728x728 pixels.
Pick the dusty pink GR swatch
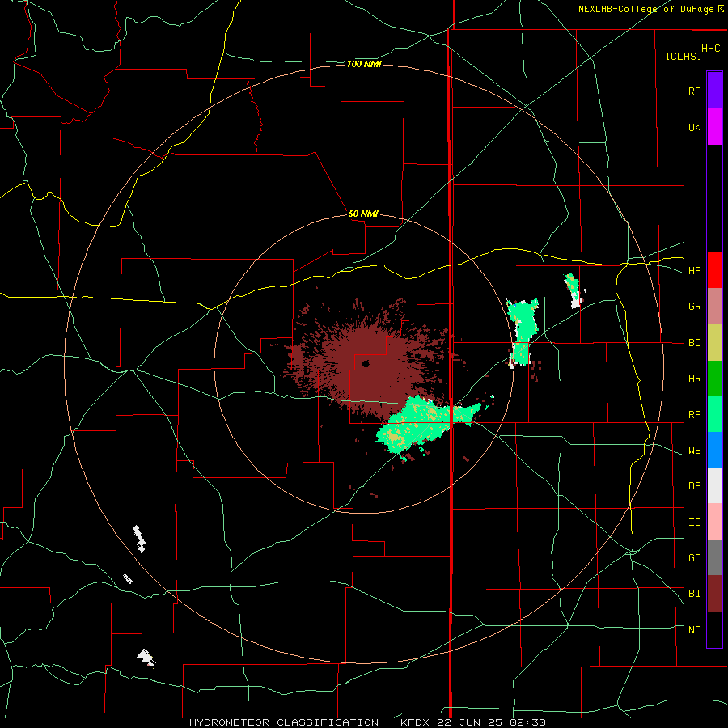[714, 307]
